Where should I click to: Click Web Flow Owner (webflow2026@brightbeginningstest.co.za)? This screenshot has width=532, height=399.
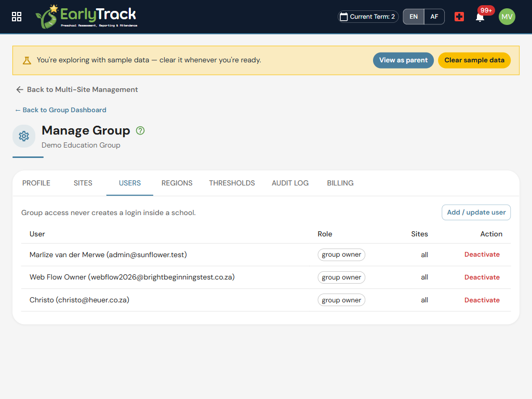(x=132, y=277)
